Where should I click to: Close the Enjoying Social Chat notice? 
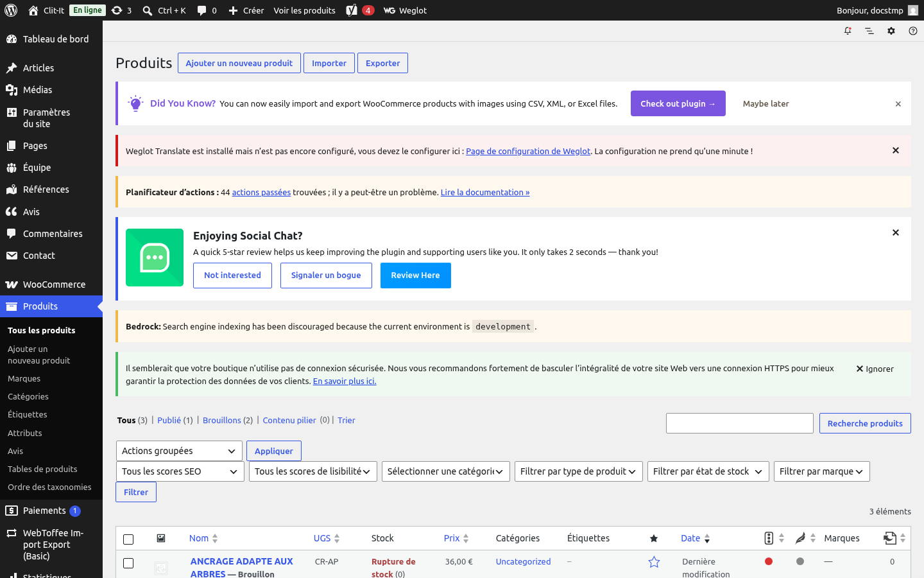coord(896,232)
